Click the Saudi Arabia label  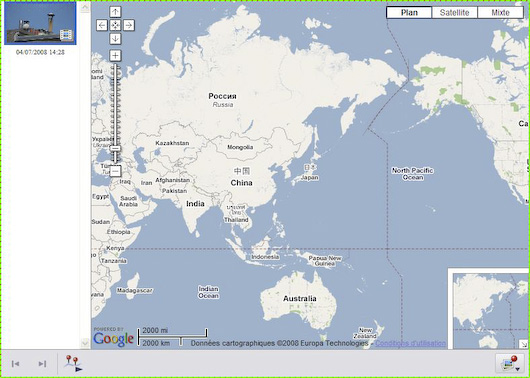pyautogui.click(x=128, y=201)
